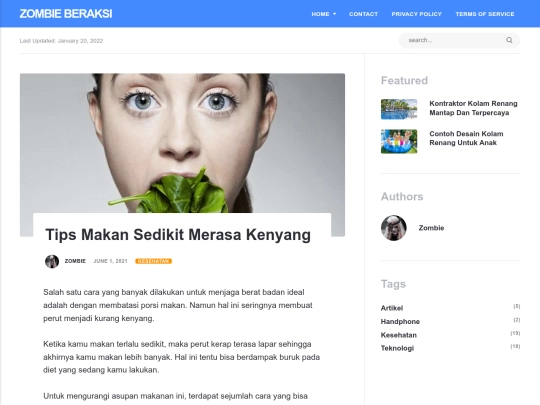
Task: Click the Artikel tag count (5)
Action: click(517, 306)
